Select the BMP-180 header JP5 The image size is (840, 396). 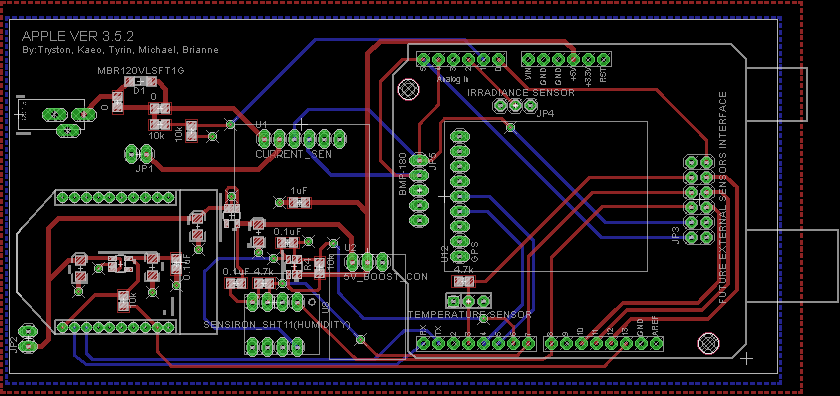(419, 190)
